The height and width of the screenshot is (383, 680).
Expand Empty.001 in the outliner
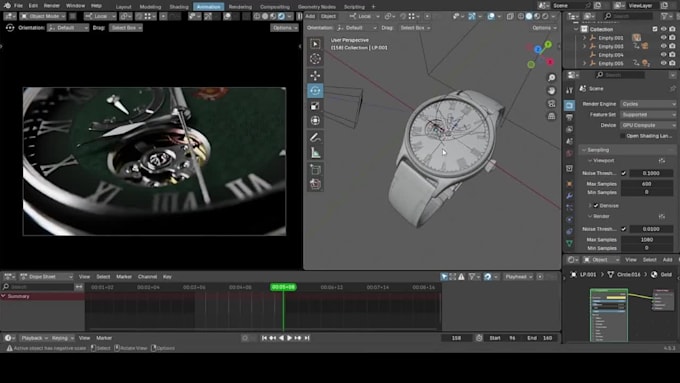click(x=584, y=38)
